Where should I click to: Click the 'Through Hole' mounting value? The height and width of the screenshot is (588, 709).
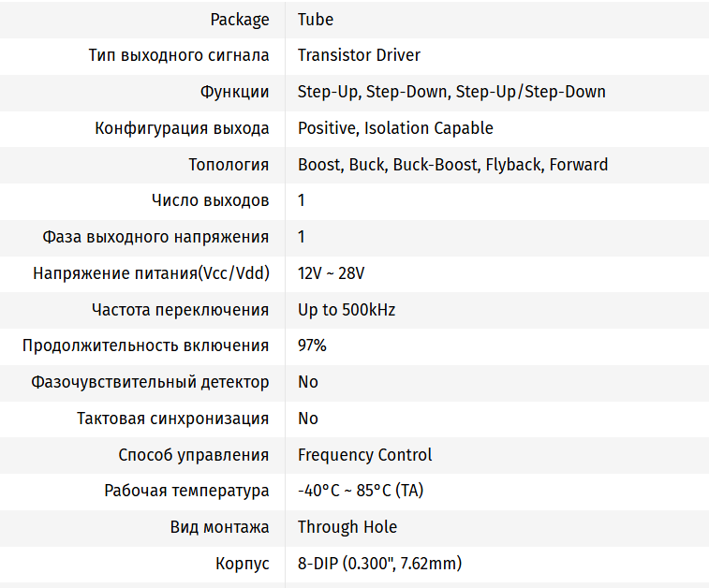[347, 527]
